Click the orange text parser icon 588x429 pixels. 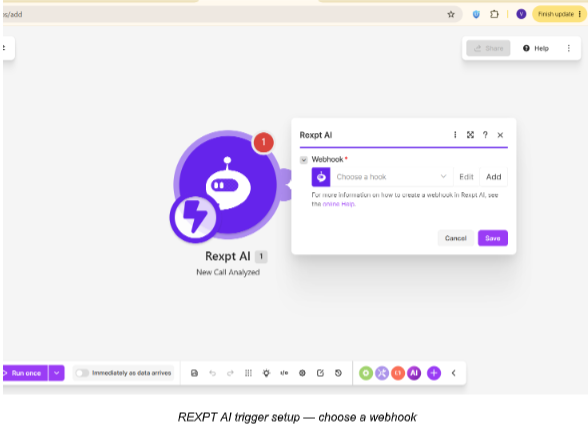click(398, 373)
